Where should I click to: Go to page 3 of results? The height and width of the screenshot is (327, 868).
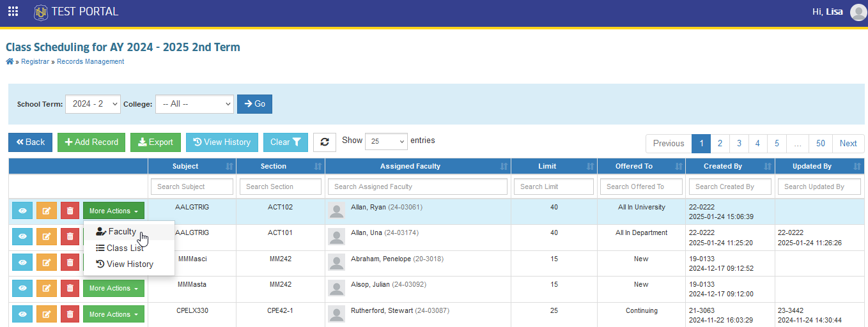(739, 144)
